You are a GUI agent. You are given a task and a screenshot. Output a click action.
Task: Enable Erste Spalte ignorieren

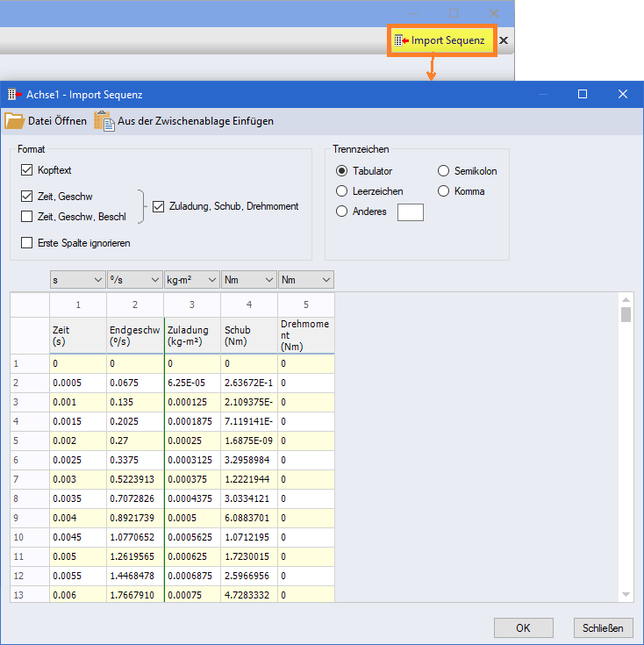click(26, 243)
